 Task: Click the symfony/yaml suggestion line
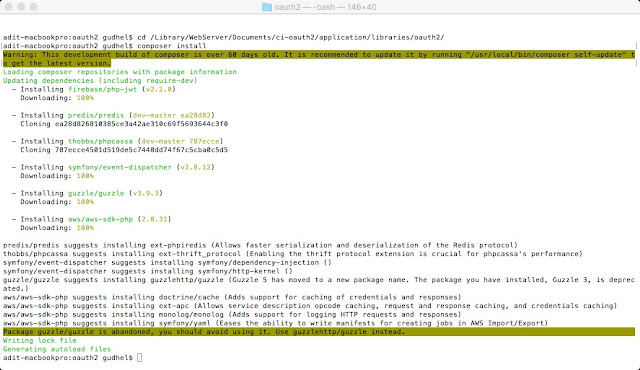click(x=276, y=323)
